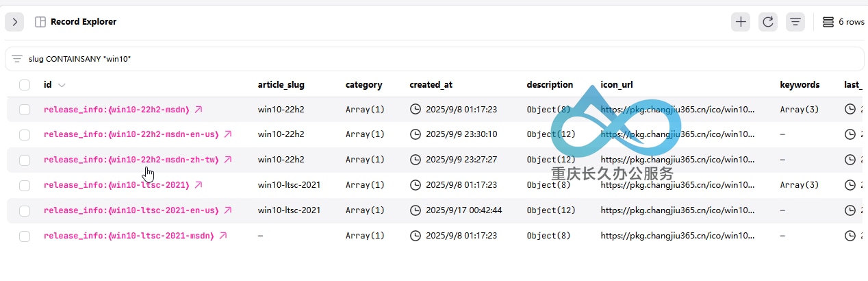The image size is (868, 281).
Task: Expand the sidebar with the chevron button
Action: tap(14, 22)
